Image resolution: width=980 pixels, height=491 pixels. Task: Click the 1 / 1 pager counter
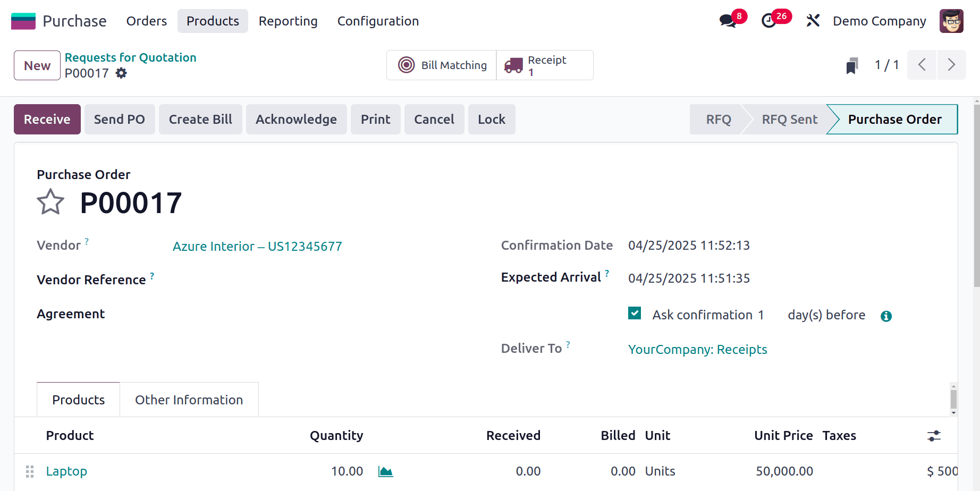point(886,65)
